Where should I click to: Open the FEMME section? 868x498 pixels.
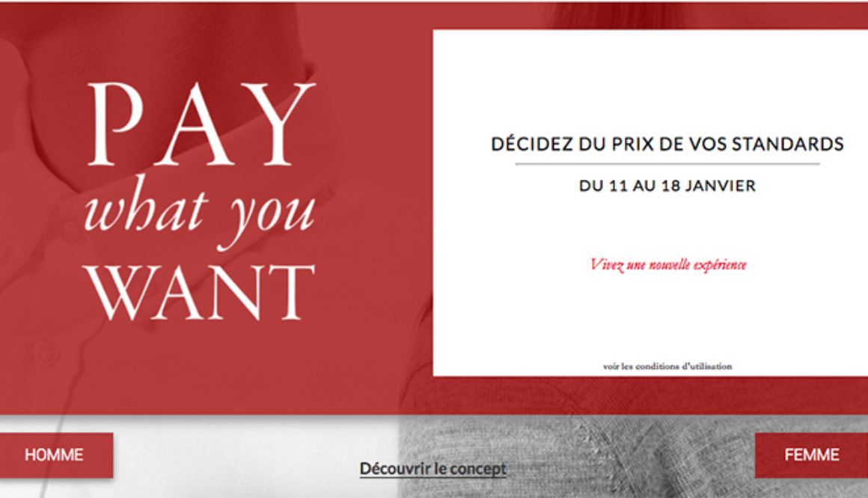pos(812,455)
